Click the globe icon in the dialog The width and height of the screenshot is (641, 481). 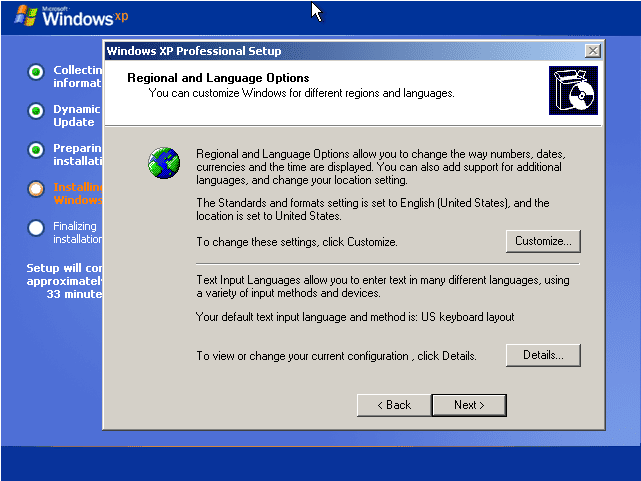[x=163, y=162]
